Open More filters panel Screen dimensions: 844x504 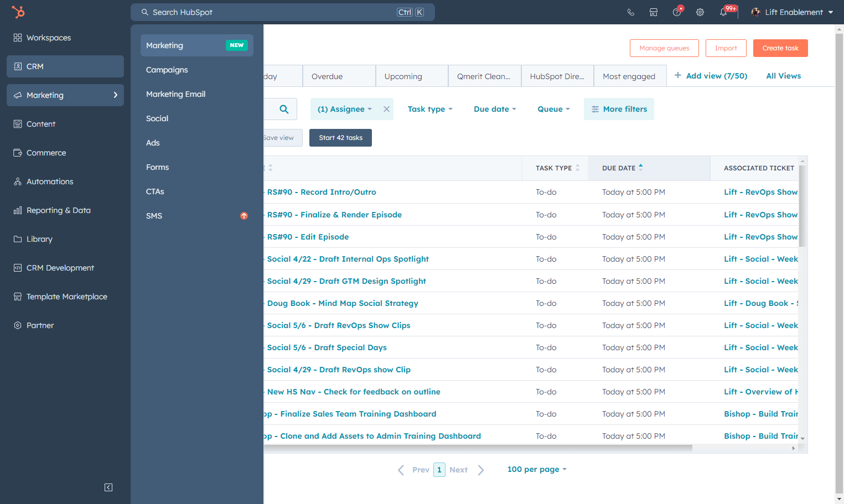pos(619,109)
